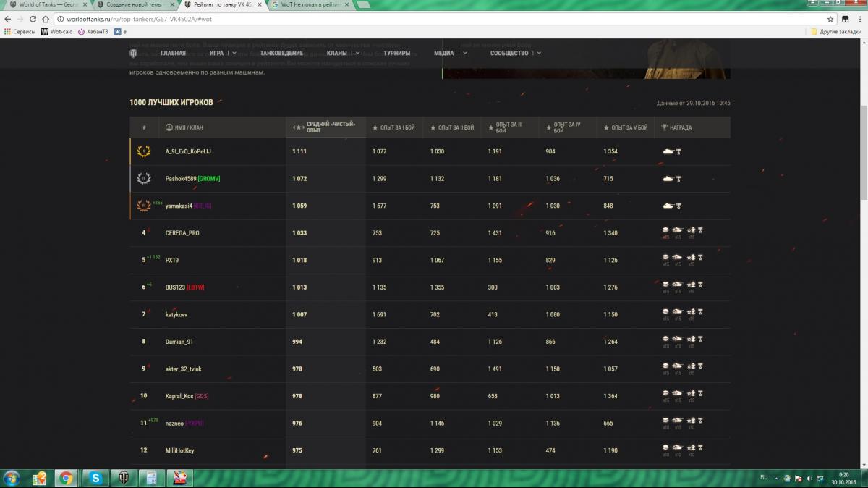The width and height of the screenshot is (868, 488).
Task: Open the VK bookmark icon
Action: pyautogui.click(x=117, y=32)
